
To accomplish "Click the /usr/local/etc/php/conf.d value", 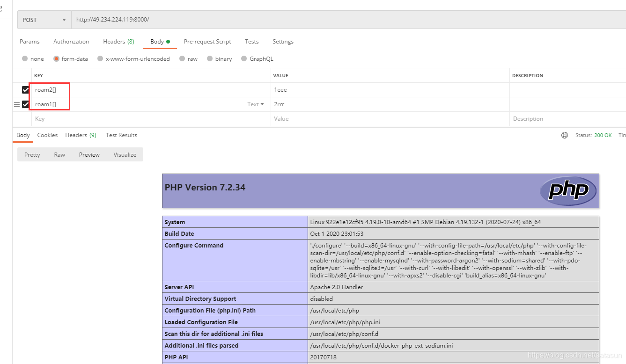I will [x=344, y=334].
